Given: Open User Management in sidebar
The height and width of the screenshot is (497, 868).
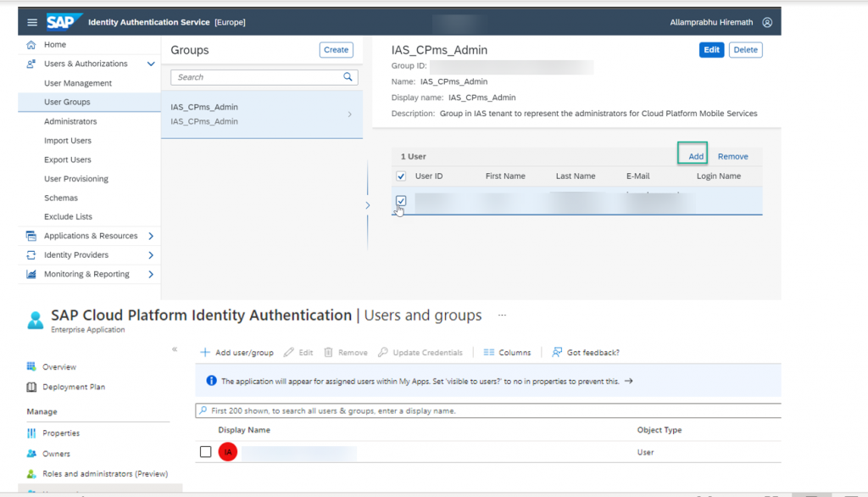Looking at the screenshot, I should 77,83.
